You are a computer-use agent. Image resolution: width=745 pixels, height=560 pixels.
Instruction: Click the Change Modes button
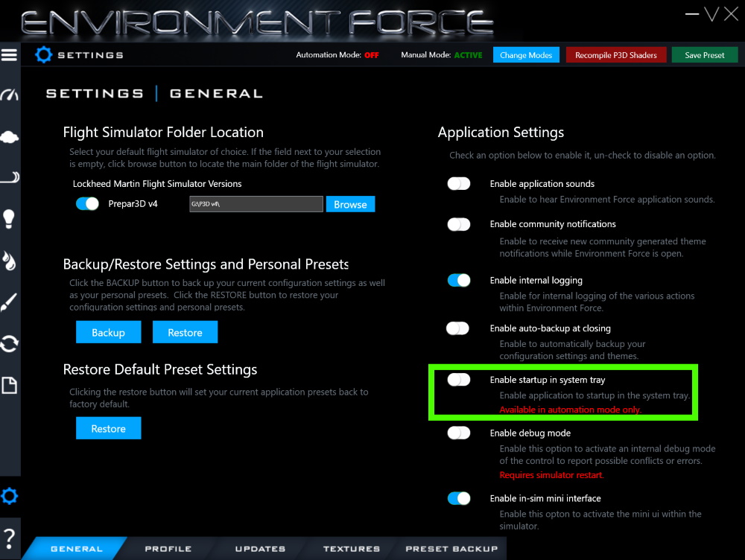click(526, 55)
